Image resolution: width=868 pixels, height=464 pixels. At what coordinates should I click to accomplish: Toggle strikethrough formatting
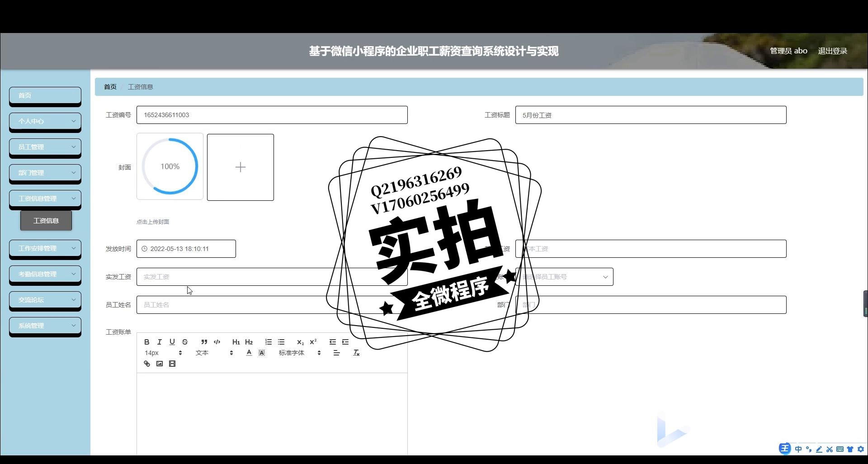184,342
